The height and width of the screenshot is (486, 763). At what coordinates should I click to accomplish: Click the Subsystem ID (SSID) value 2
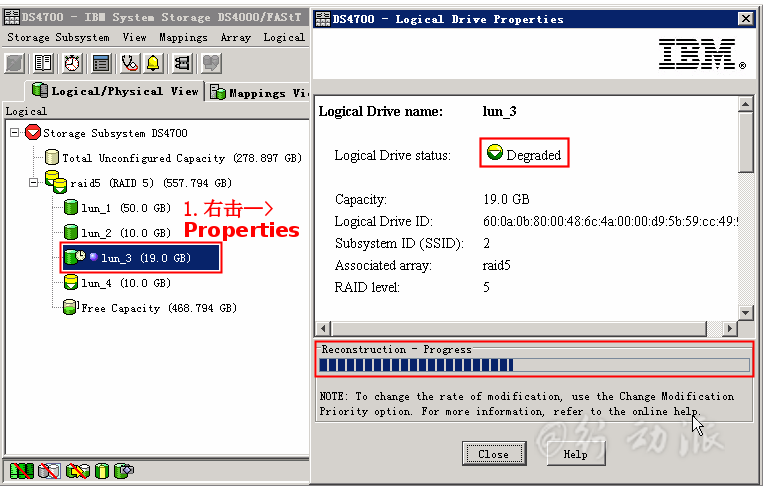[486, 243]
